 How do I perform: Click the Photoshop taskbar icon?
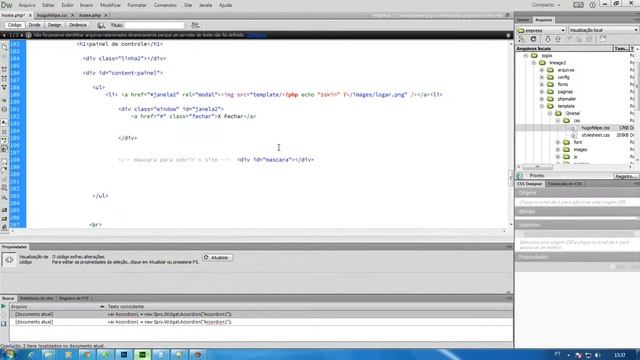coord(124,355)
